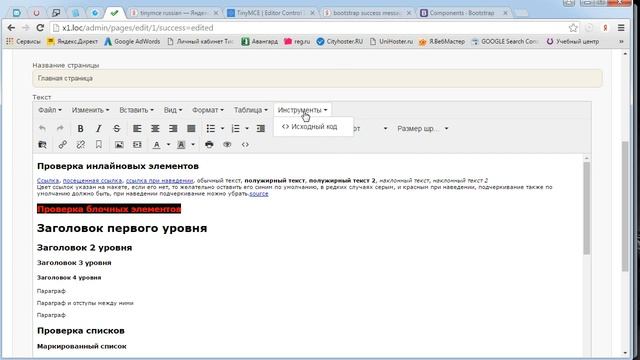The image size is (640, 360).
Task: Insert a link with the chain icon
Action: click(x=62, y=144)
